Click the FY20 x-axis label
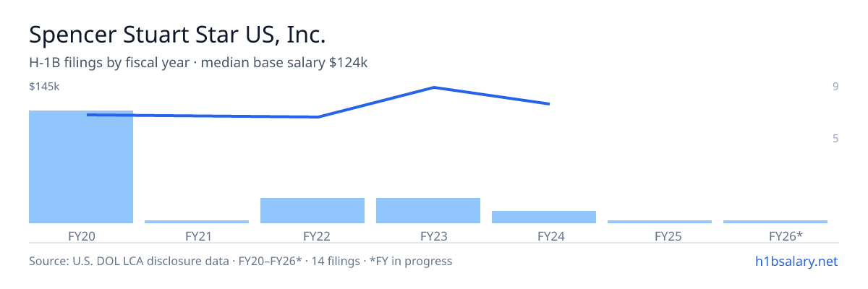868x289 pixels. [81, 236]
